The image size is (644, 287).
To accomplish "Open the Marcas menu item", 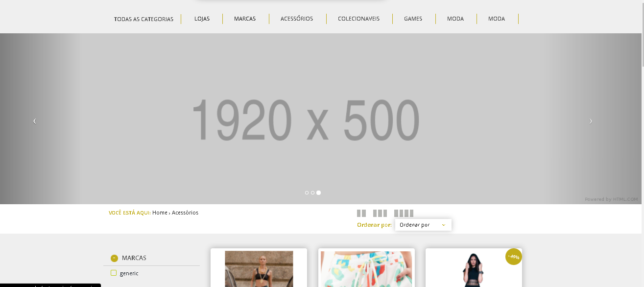I will pos(245,19).
